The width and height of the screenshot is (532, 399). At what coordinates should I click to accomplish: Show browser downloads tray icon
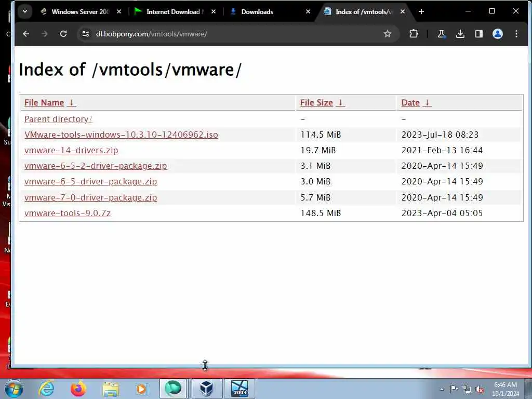coord(460,34)
